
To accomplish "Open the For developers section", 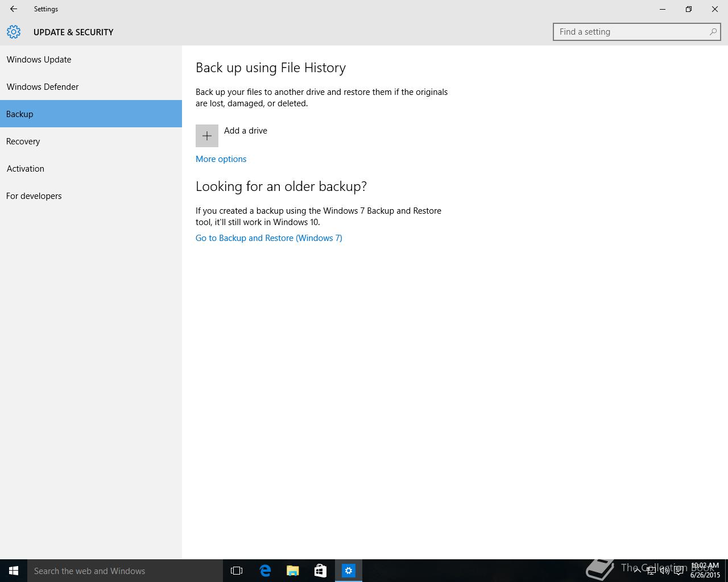I will [91, 196].
